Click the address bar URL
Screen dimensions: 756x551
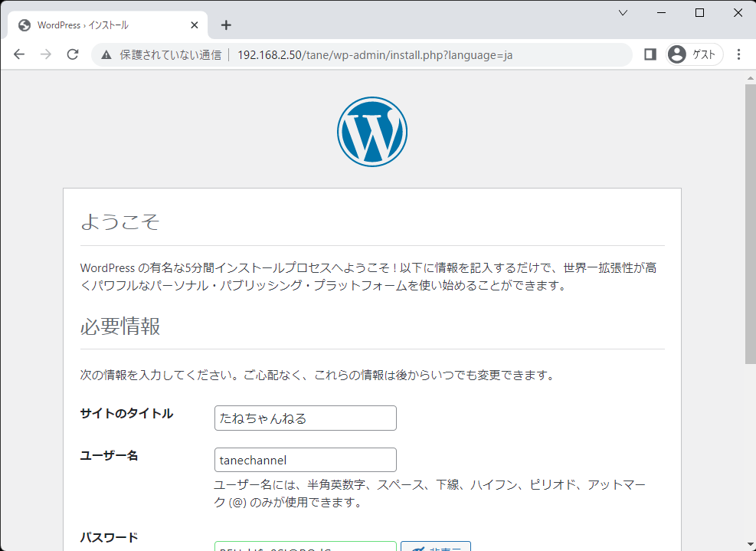coord(375,55)
